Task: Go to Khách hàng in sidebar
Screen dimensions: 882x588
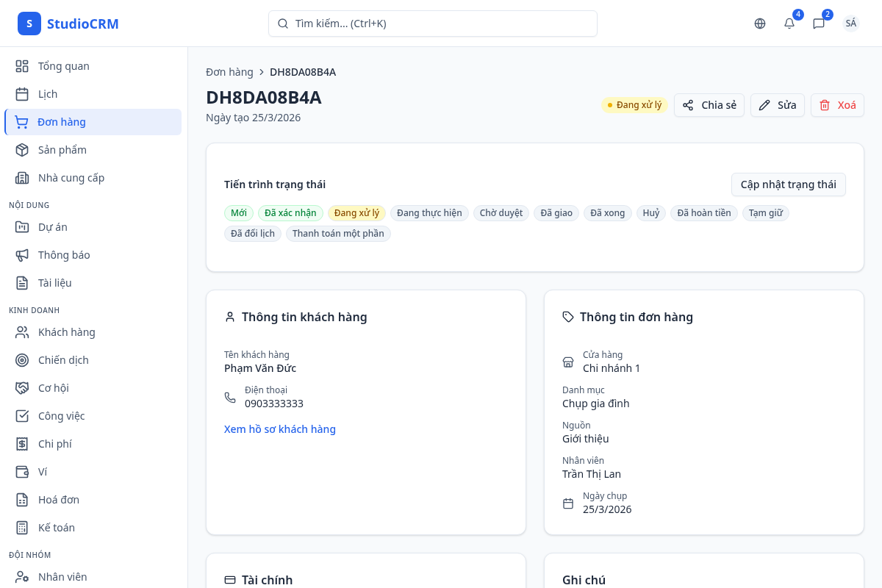Action: tap(66, 332)
